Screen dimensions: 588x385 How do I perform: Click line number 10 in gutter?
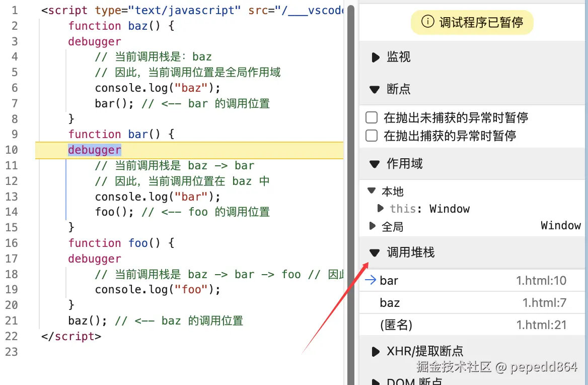pyautogui.click(x=11, y=150)
